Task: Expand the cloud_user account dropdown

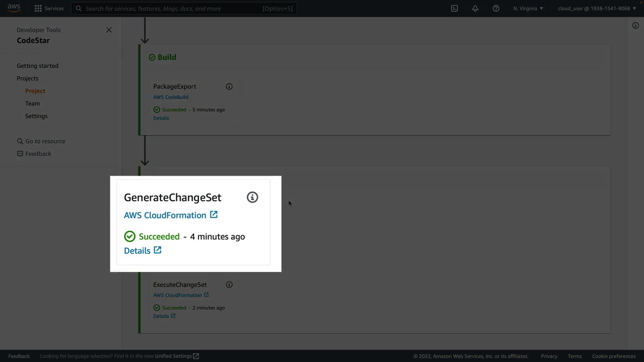Action: tap(597, 8)
